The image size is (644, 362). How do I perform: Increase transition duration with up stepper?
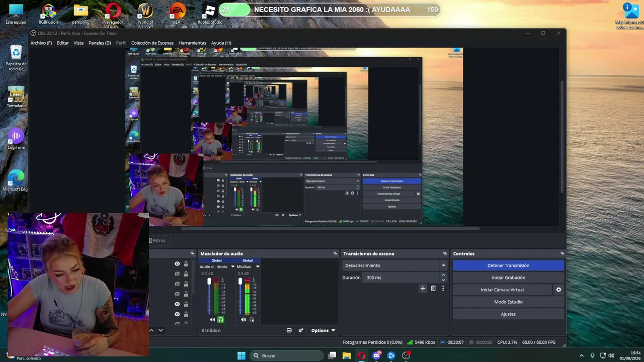click(x=443, y=275)
